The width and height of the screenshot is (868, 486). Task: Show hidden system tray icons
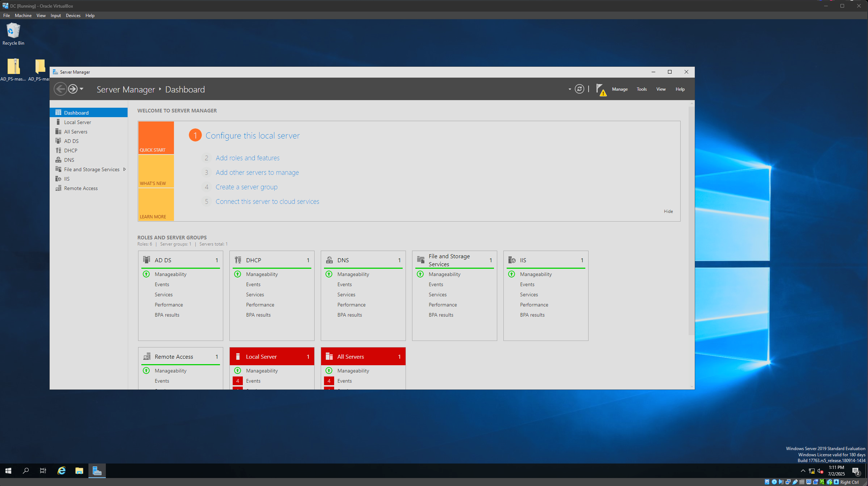pos(803,471)
